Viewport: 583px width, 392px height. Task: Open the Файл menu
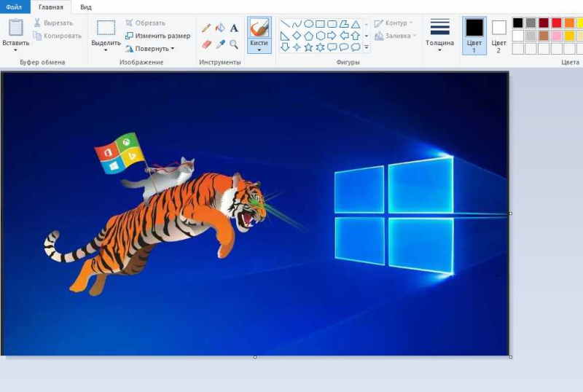pos(14,7)
